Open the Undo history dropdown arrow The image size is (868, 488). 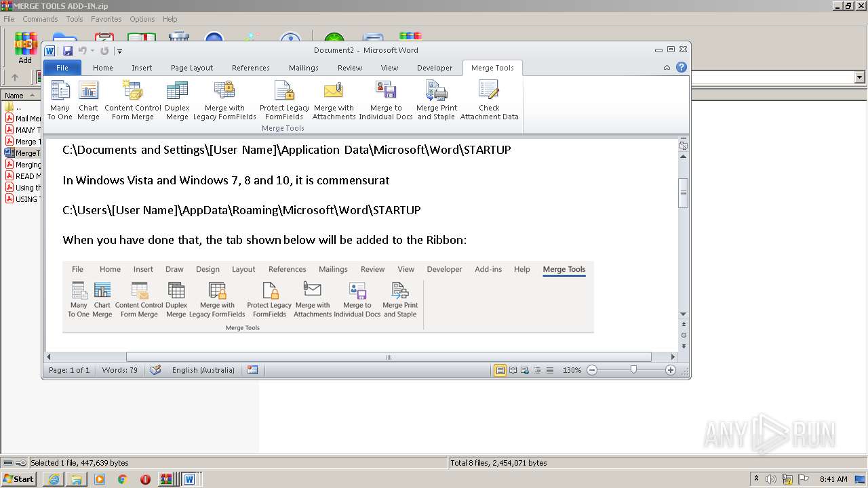92,51
